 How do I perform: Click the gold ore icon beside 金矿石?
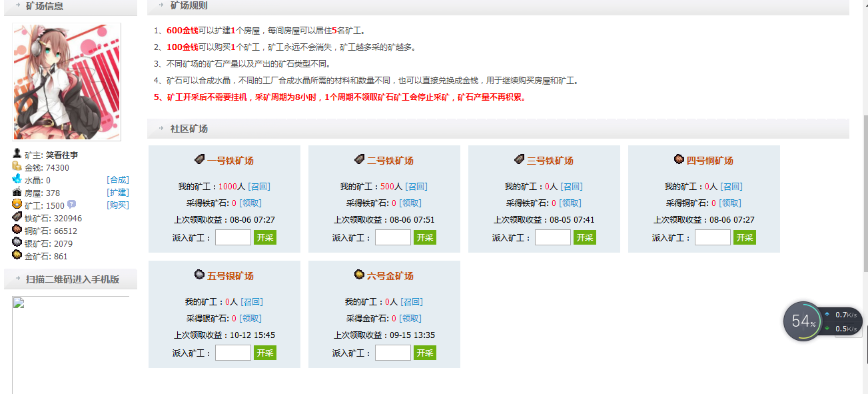click(x=17, y=255)
